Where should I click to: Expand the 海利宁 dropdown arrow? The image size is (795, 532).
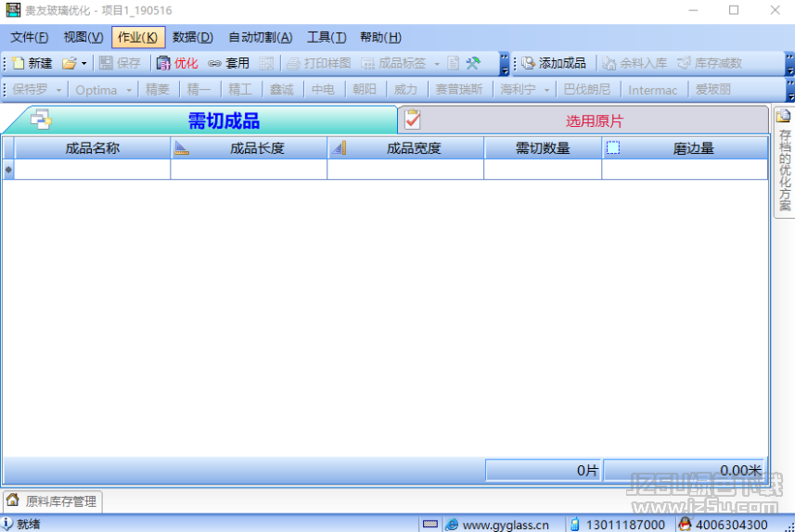click(x=547, y=90)
